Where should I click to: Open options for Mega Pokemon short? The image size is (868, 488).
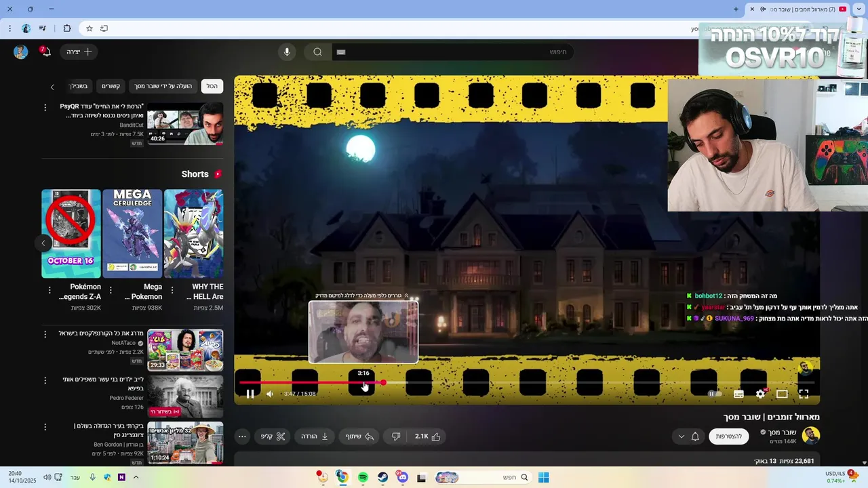tap(111, 290)
